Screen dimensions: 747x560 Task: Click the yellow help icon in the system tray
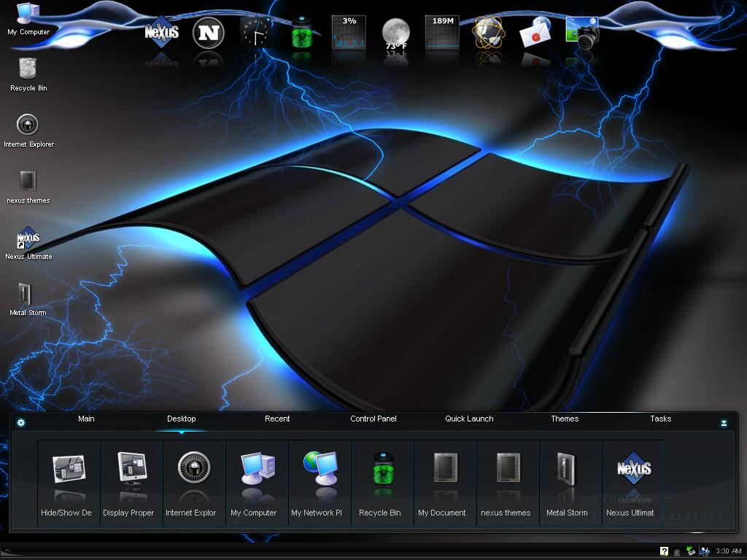pyautogui.click(x=664, y=551)
